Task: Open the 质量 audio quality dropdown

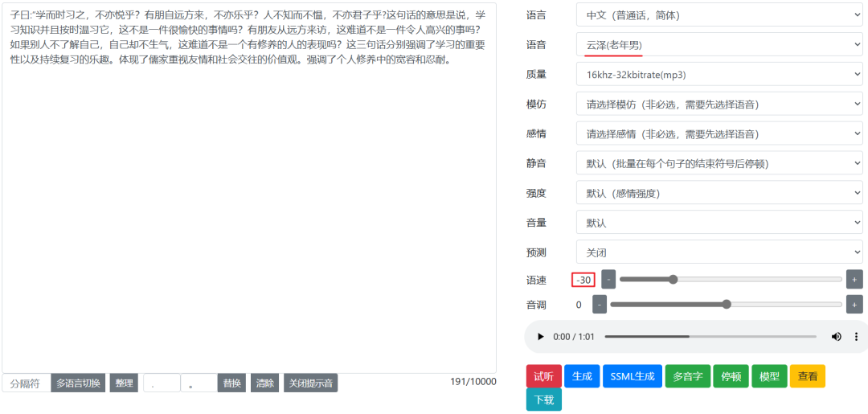Action: point(719,75)
